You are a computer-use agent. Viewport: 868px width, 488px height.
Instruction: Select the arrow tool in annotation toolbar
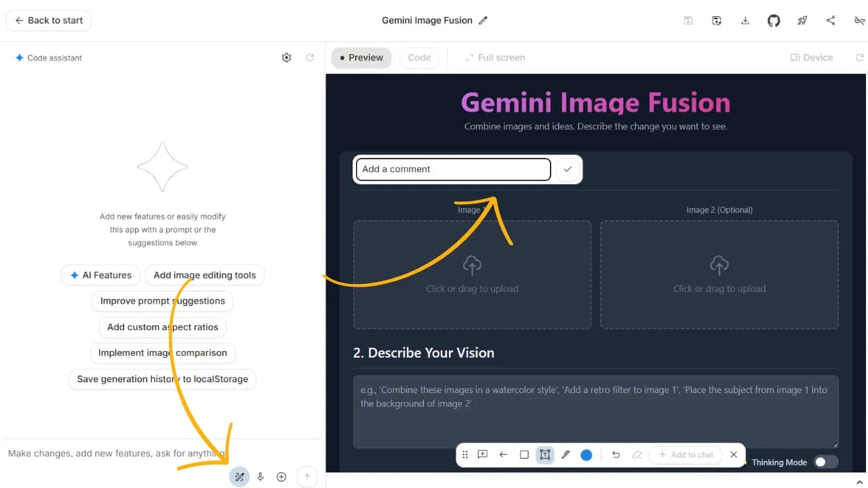(x=503, y=455)
